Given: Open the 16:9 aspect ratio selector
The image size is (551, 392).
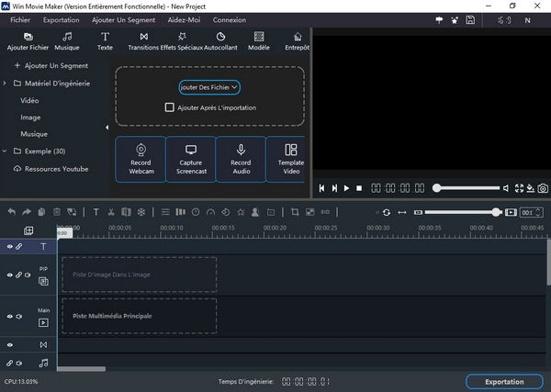Looking at the screenshot, I should point(504,20).
